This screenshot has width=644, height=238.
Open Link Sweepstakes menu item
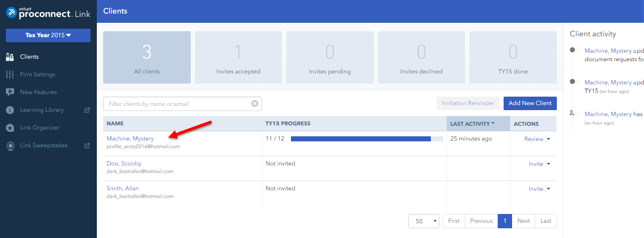tap(44, 146)
